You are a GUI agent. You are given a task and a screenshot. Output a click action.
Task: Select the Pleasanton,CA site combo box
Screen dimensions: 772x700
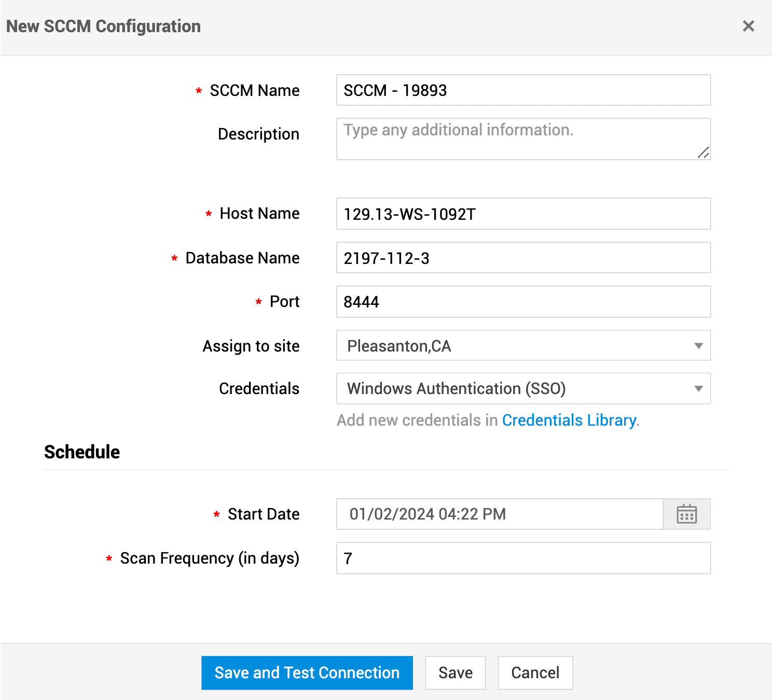514,346
